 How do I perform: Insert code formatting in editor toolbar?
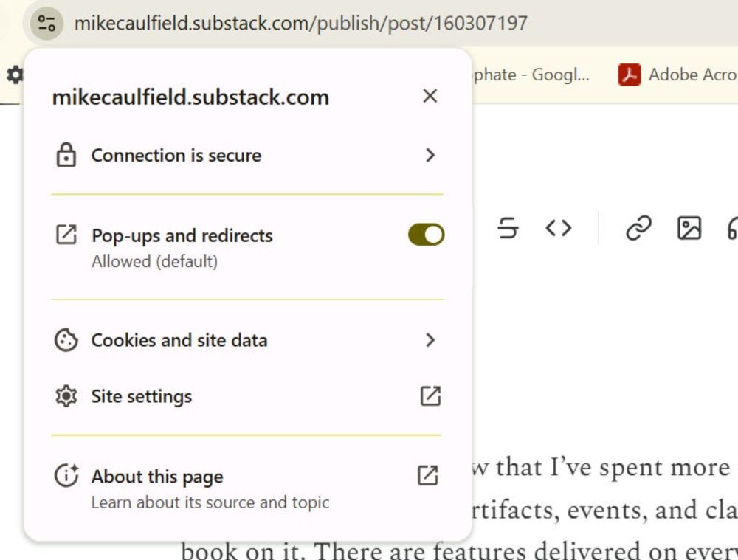(559, 228)
